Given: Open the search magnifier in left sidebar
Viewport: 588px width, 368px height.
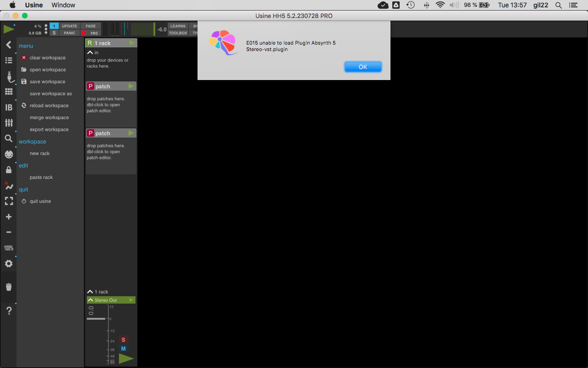Looking at the screenshot, I should pos(8,138).
